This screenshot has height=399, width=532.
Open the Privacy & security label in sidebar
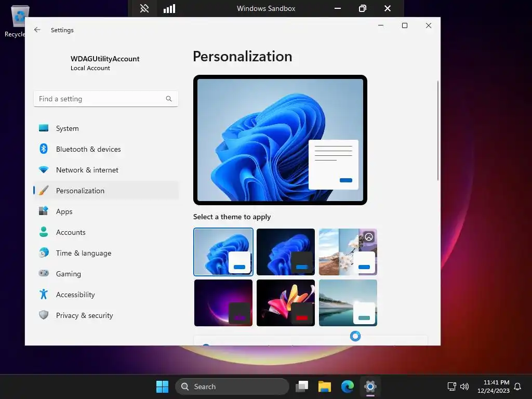pos(85,315)
